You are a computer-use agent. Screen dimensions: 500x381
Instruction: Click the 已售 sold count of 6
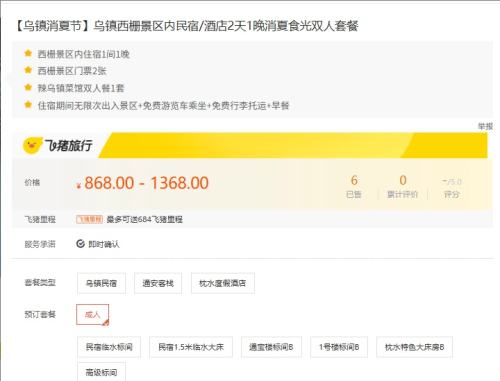click(354, 187)
